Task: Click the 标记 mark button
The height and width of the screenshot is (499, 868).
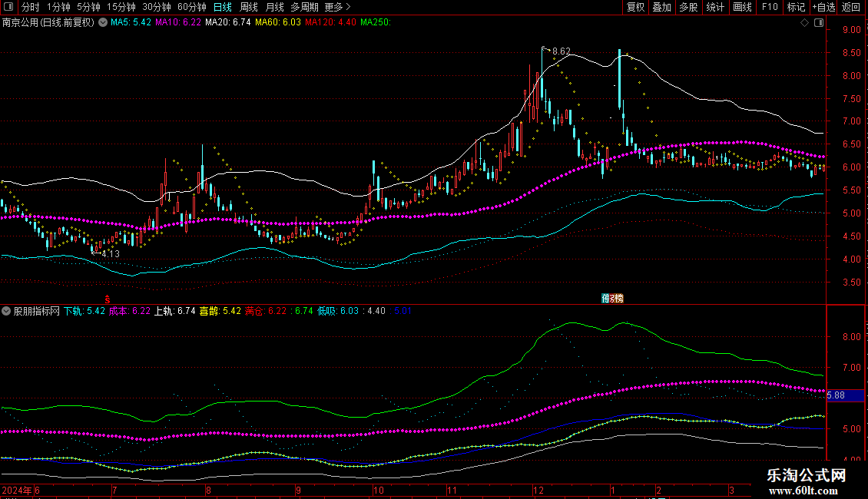Action: coord(796,7)
